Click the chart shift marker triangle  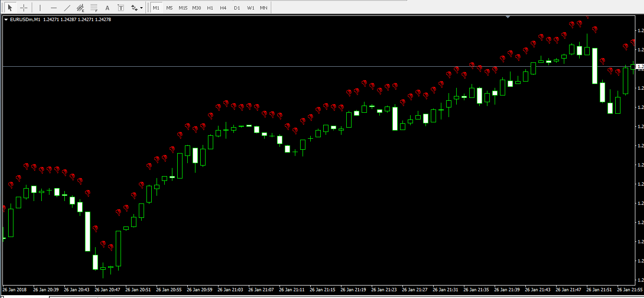(508, 17)
